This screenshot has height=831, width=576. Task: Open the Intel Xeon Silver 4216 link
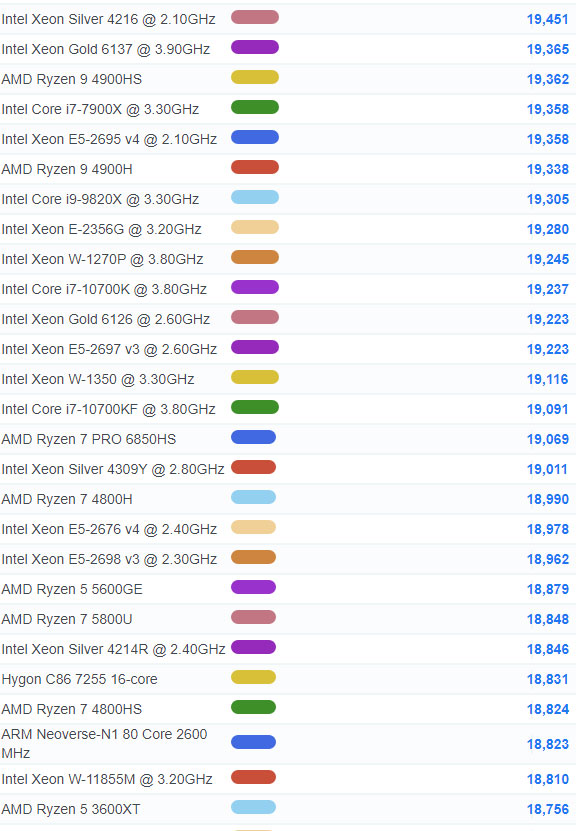click(x=108, y=19)
